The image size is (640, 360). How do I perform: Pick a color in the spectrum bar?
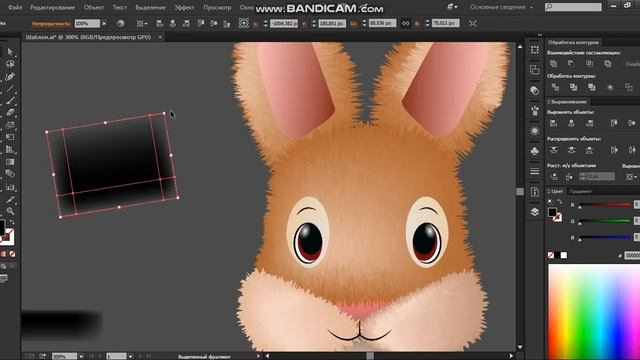[594, 312]
